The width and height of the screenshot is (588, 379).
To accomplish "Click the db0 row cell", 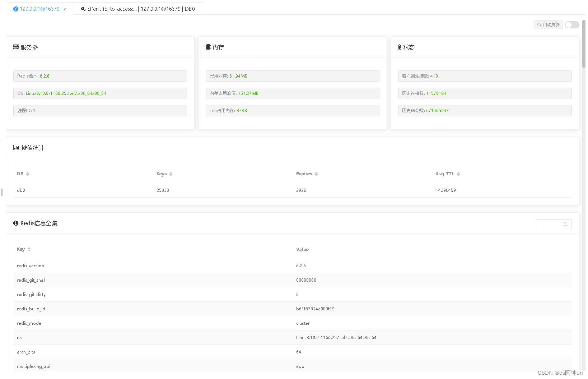I will tap(21, 190).
